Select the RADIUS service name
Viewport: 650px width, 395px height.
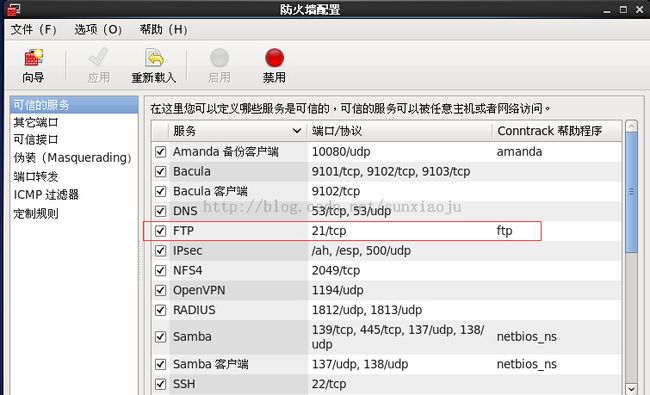tap(194, 310)
